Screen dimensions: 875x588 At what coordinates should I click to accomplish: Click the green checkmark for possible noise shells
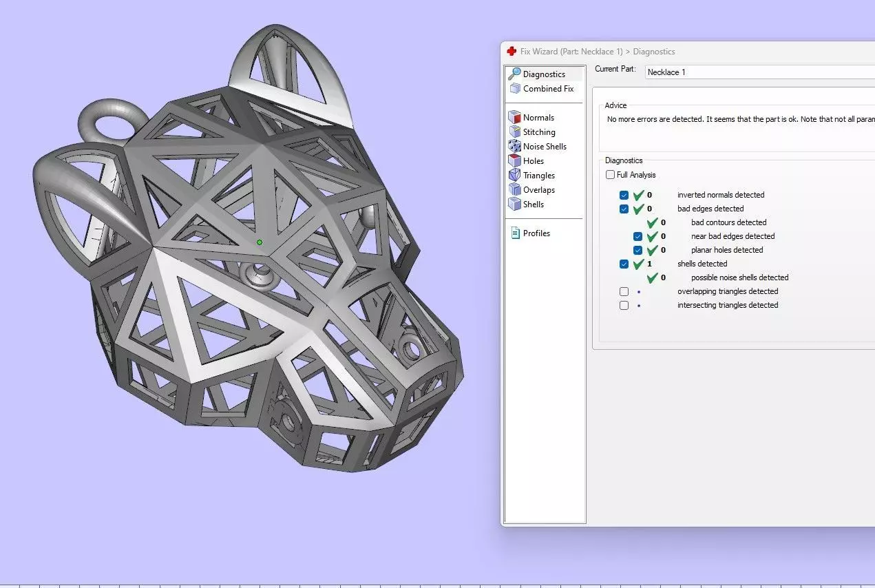click(652, 277)
